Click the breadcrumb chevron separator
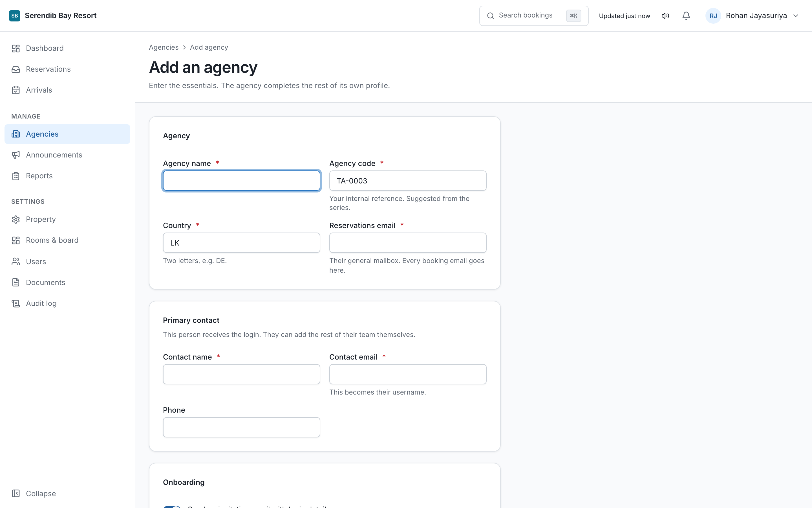This screenshot has width=812, height=508. tap(184, 48)
